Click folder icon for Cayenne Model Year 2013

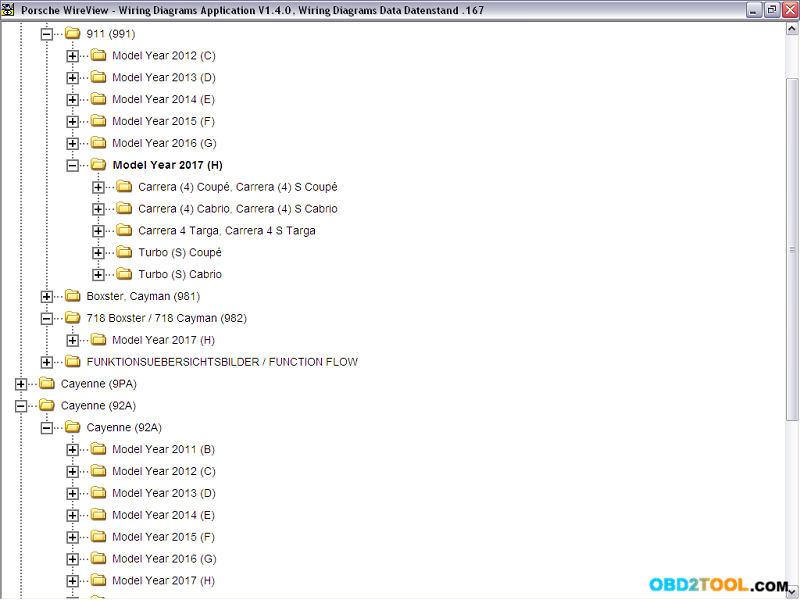(98, 493)
